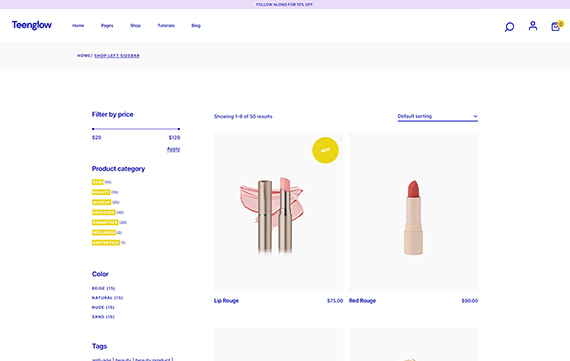
Task: Click the minimum price slider handle
Action: click(x=93, y=129)
